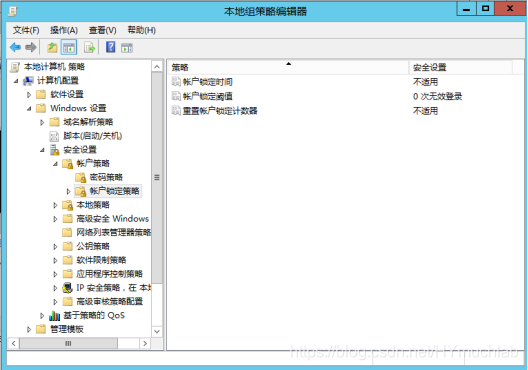The width and height of the screenshot is (528, 370).
Task: Click the 帐户锁定策略 folder icon
Action: [x=80, y=191]
